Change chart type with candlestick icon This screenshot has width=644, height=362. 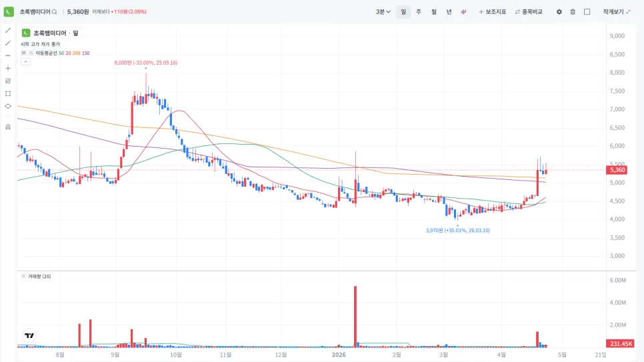pos(464,12)
